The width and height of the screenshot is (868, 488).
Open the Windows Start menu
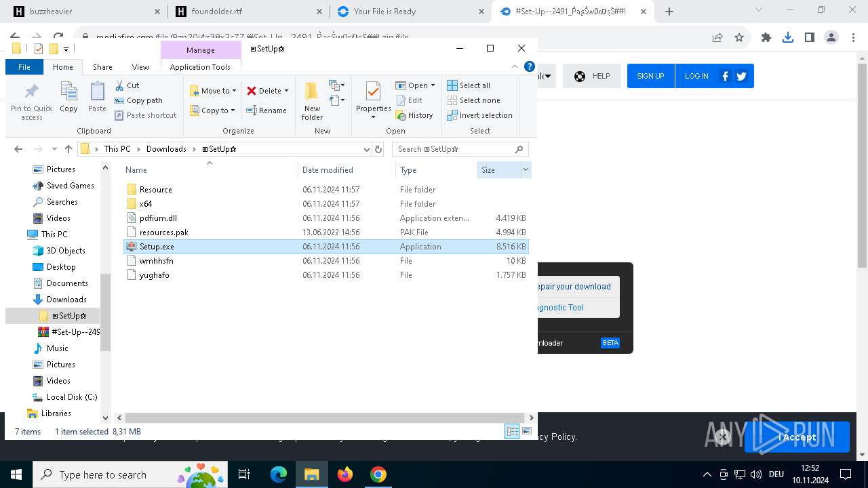point(16,474)
